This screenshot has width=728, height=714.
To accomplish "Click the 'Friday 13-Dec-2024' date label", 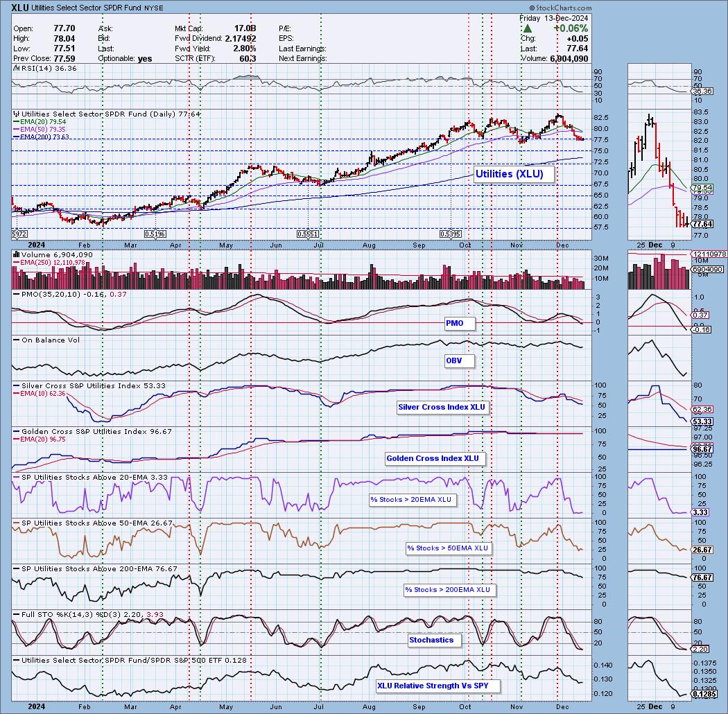I will point(553,18).
